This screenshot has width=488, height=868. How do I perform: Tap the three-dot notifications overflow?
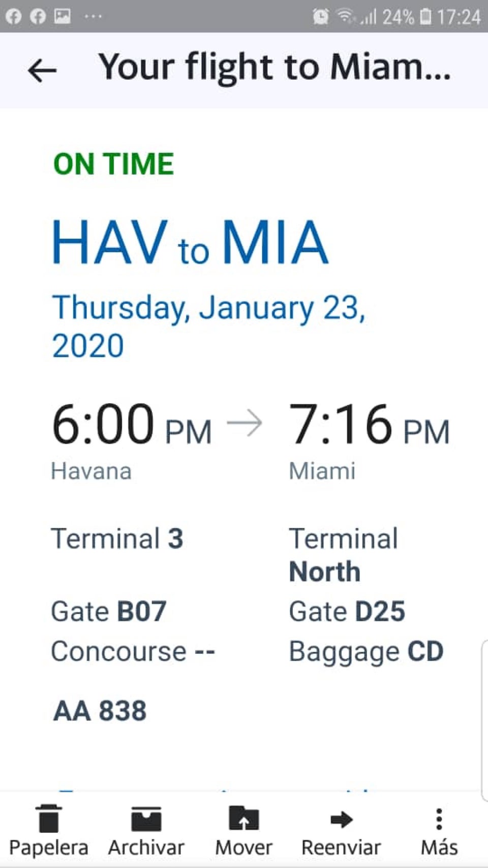click(x=93, y=16)
